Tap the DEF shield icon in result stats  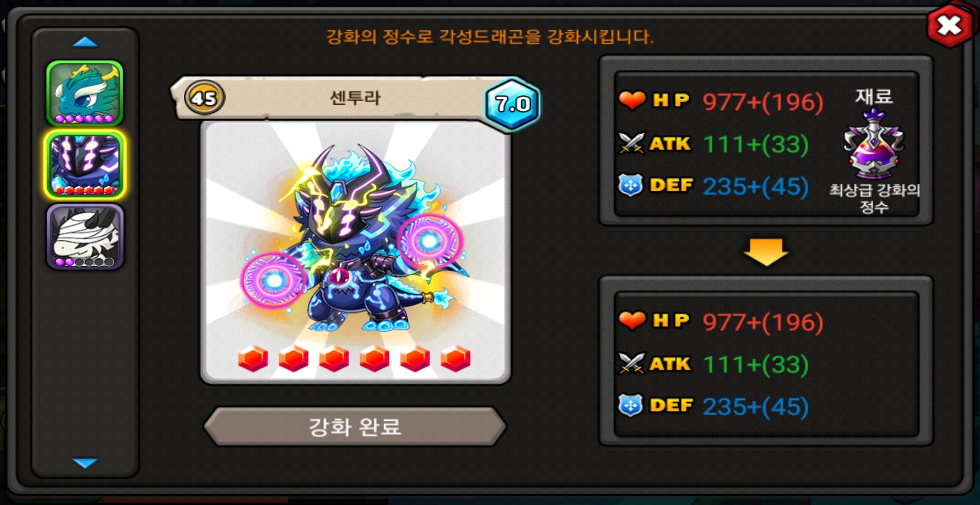tap(630, 405)
